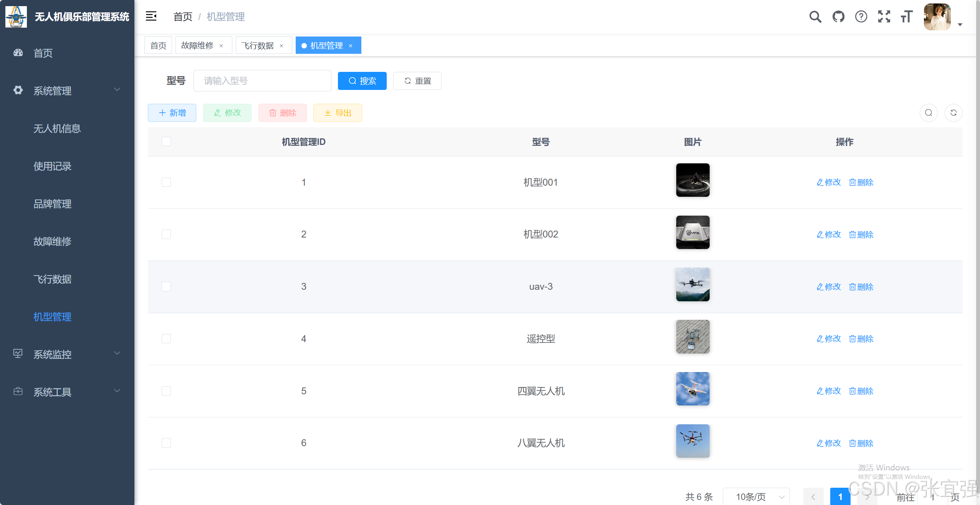
Task: Open the 10条/页 page size dropdown
Action: 756,497
